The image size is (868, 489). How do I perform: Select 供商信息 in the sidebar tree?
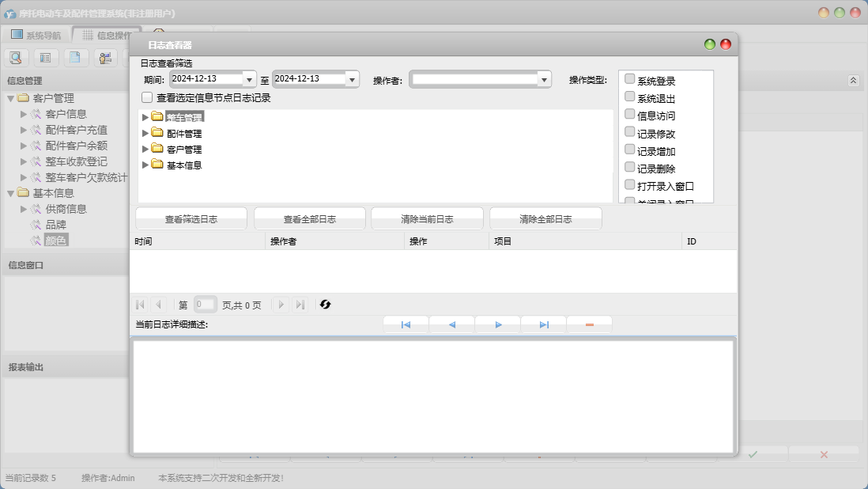66,209
